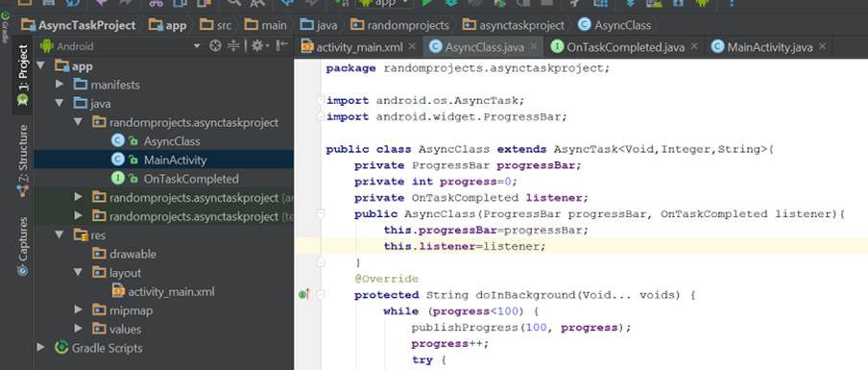The width and height of the screenshot is (868, 370).
Task: Close the OnTaskCompleted.java tab
Action: [x=694, y=46]
